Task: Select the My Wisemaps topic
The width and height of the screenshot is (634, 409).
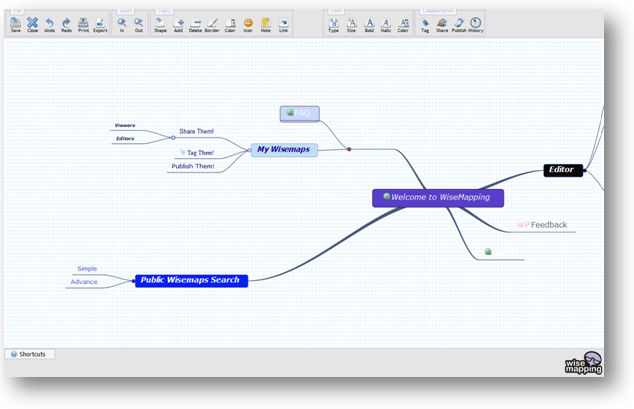Action: click(284, 150)
